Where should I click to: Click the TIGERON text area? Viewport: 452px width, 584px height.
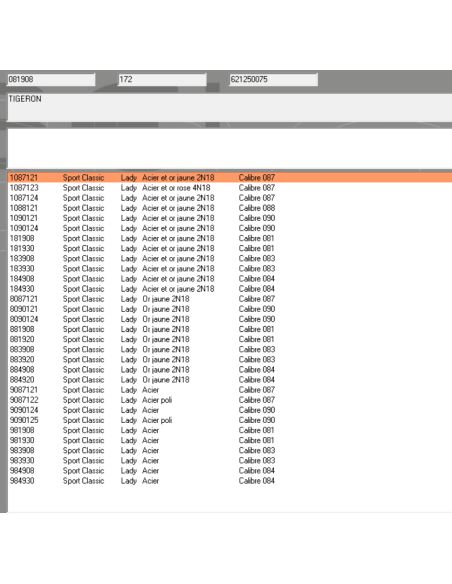[230, 107]
